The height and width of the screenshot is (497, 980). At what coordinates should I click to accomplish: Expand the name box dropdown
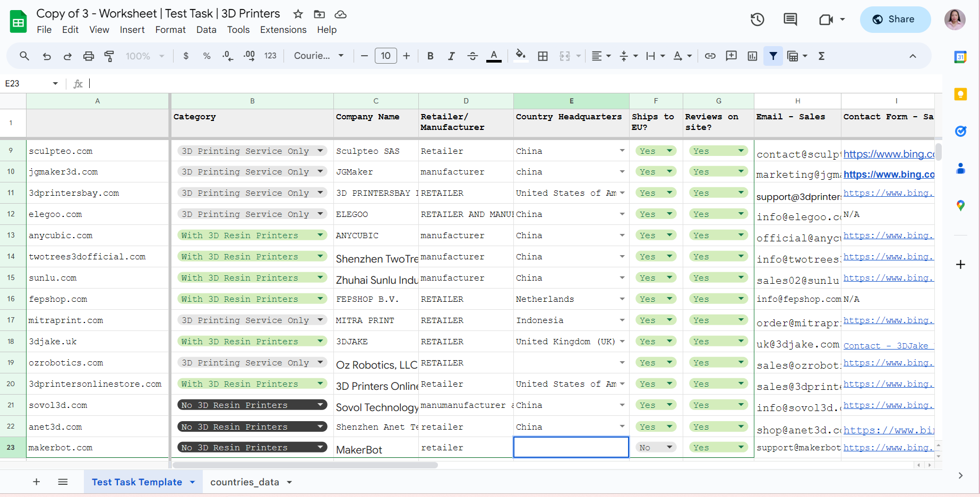click(55, 83)
